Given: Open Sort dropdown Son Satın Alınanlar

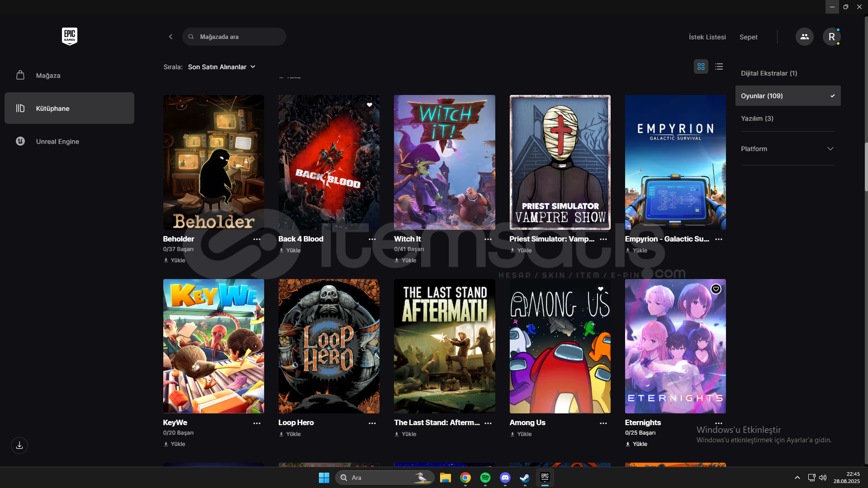Looking at the screenshot, I should point(222,67).
